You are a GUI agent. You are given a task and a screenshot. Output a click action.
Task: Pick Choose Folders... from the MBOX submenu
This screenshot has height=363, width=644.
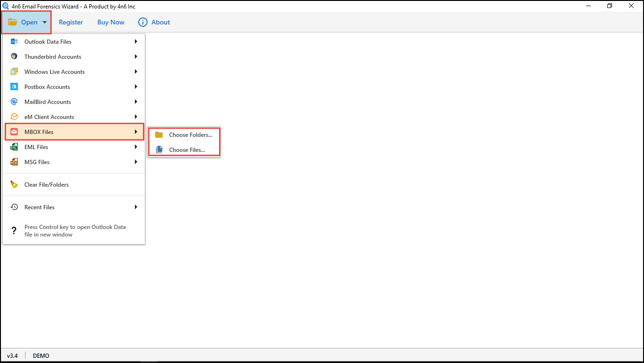184,135
